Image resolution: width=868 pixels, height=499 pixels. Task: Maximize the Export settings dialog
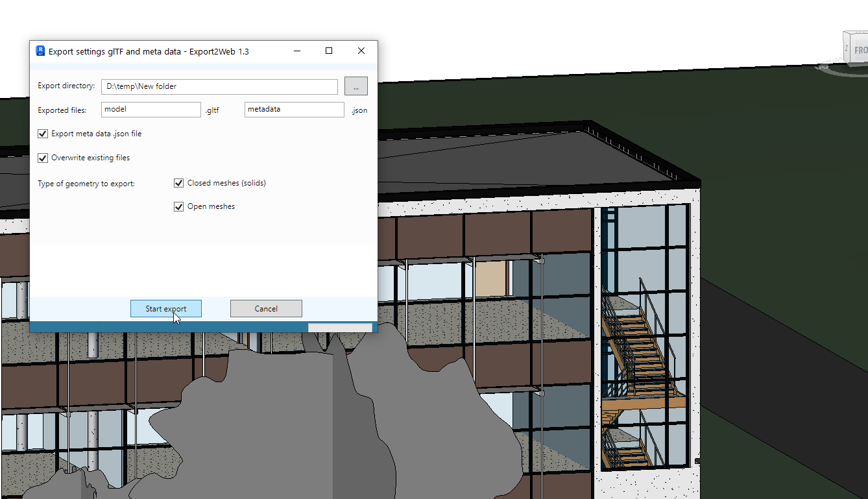pyautogui.click(x=329, y=51)
